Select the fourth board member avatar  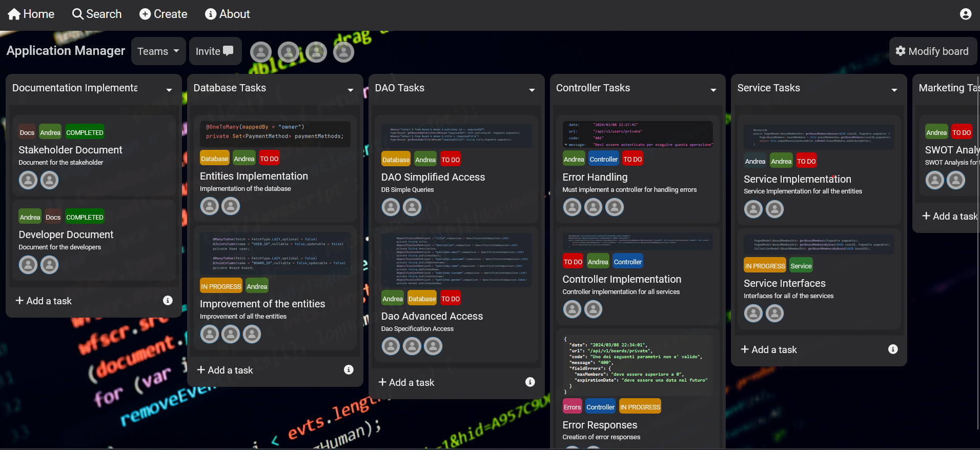(343, 52)
